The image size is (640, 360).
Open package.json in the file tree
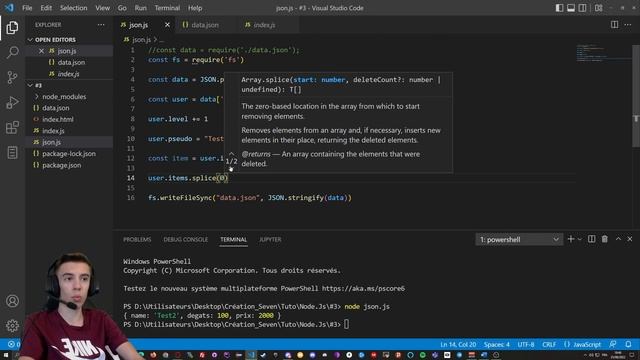coord(62,165)
